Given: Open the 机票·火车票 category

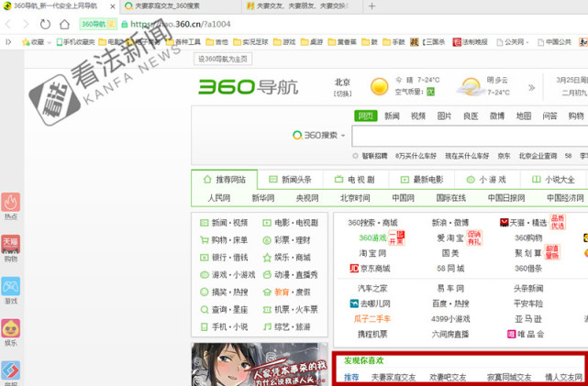Looking at the screenshot, I should tap(291, 310).
